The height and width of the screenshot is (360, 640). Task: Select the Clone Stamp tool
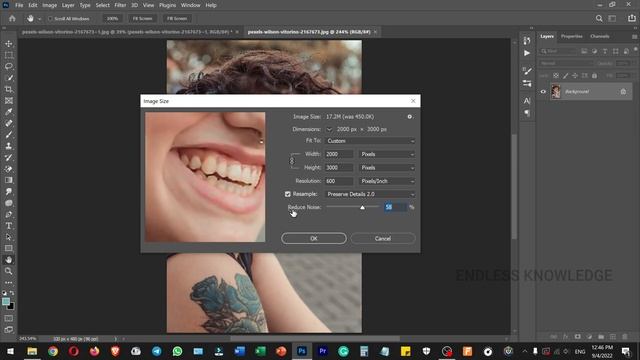pos(9,146)
